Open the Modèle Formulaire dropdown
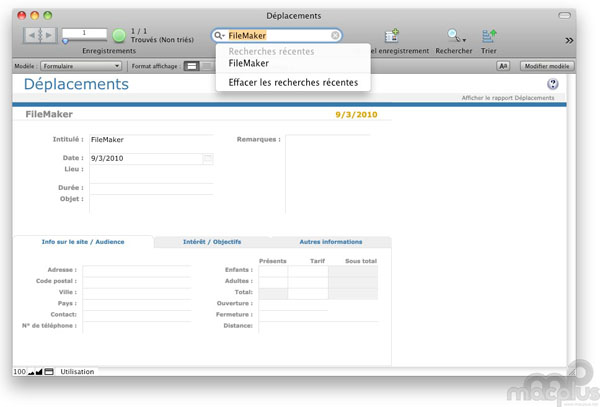 point(81,66)
